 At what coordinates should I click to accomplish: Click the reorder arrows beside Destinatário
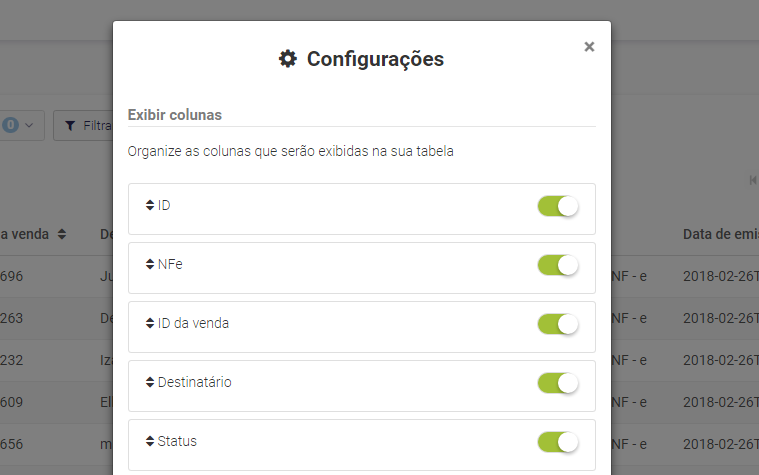click(x=150, y=383)
